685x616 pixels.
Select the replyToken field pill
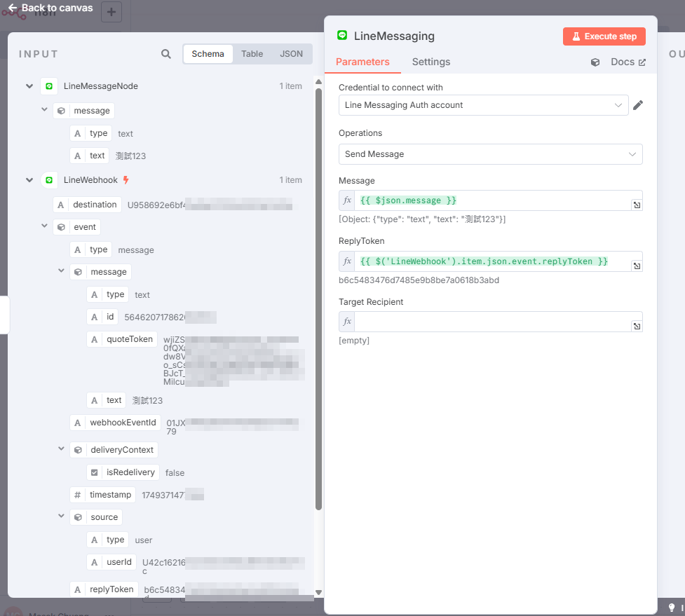click(x=104, y=589)
